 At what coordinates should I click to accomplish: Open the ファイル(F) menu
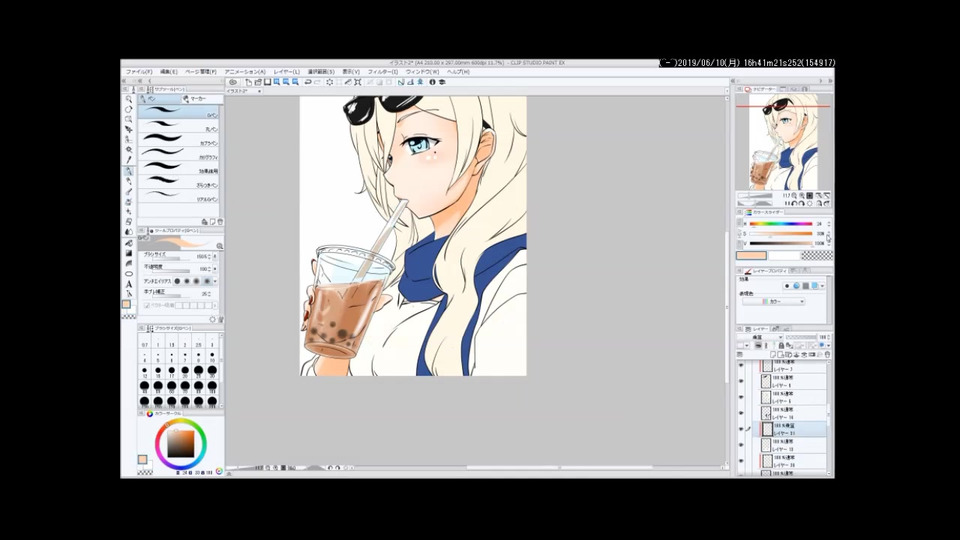click(x=139, y=72)
